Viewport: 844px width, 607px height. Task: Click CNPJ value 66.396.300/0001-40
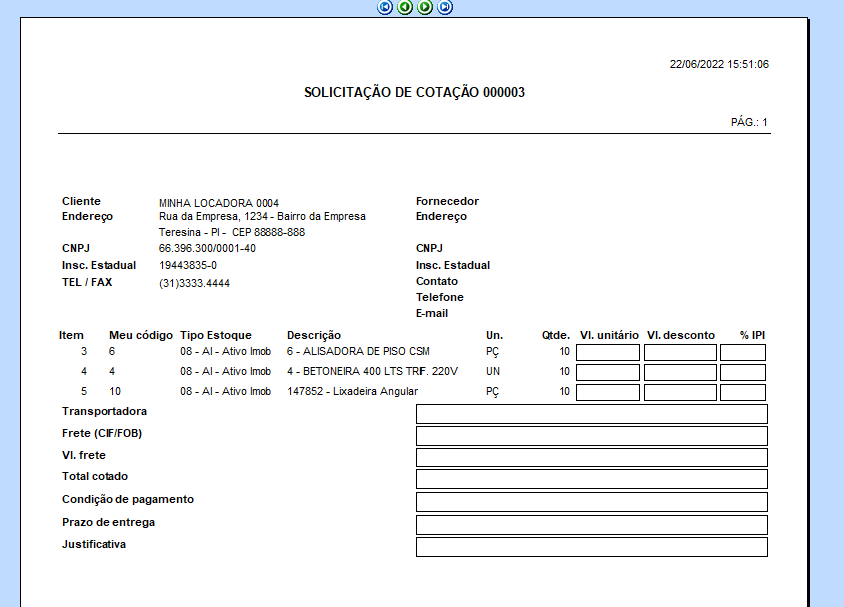tap(207, 248)
